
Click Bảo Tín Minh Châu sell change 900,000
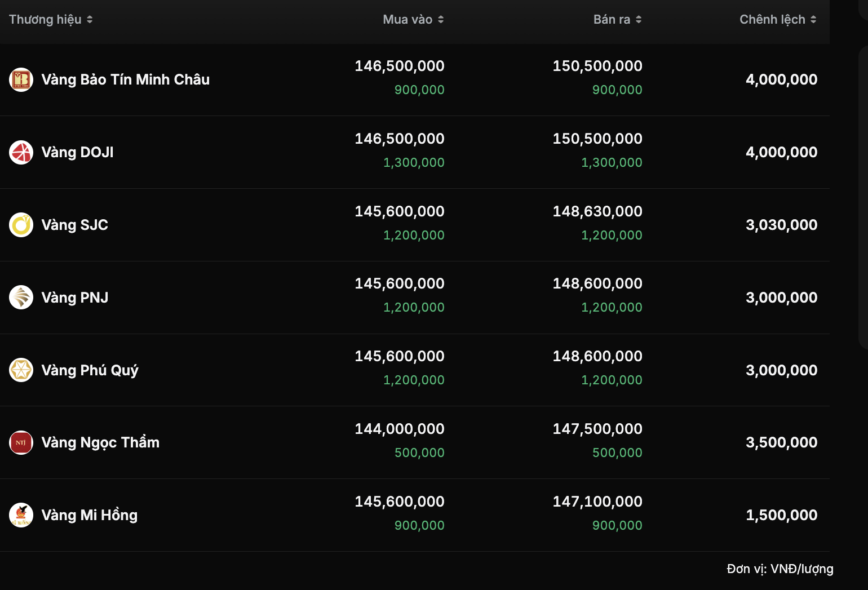[617, 90]
